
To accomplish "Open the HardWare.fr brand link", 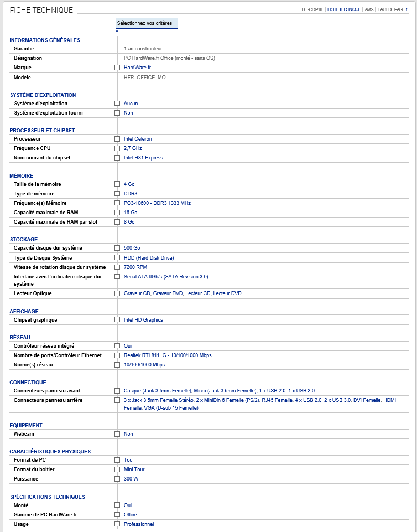I will pyautogui.click(x=137, y=68).
